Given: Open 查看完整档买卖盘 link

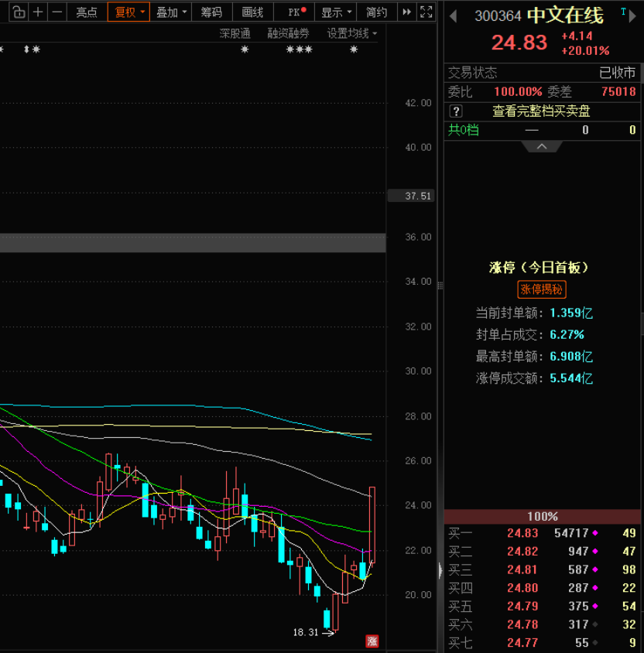Looking at the screenshot, I should [541, 111].
